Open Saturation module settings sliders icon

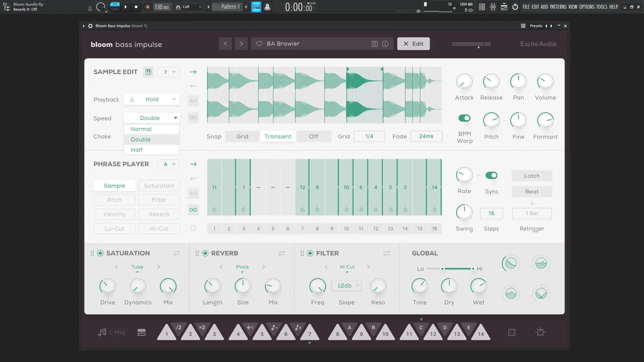tap(176, 253)
